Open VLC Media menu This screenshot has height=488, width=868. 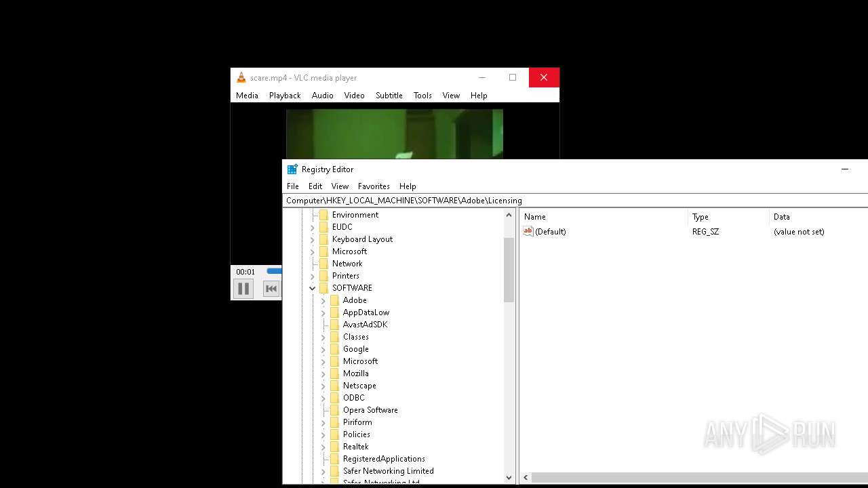[247, 96]
